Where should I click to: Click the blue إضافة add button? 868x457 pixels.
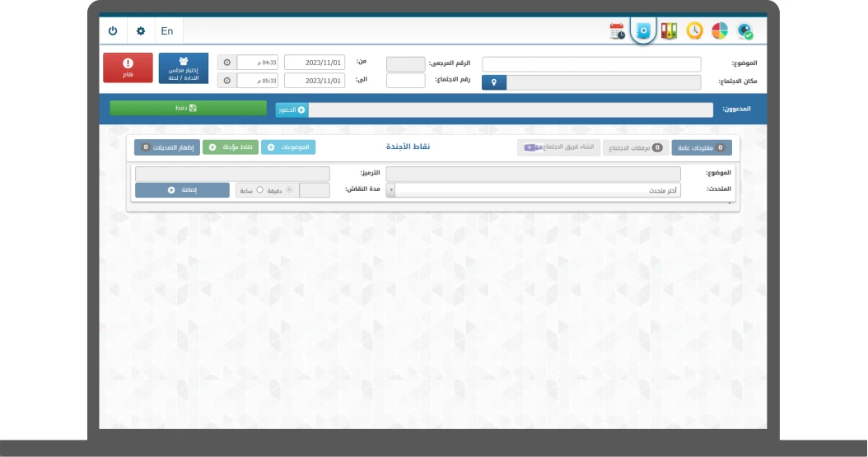click(182, 190)
